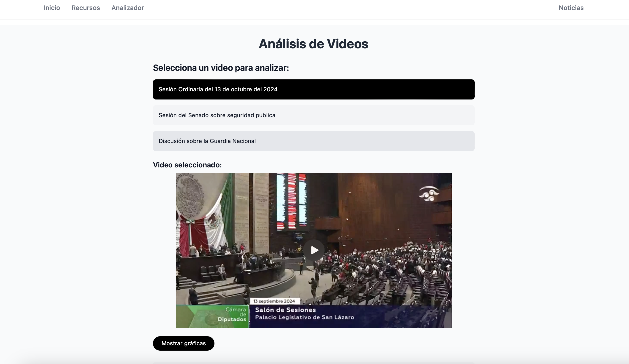Select Discusión sobre la Guardia Nacional video

point(314,141)
